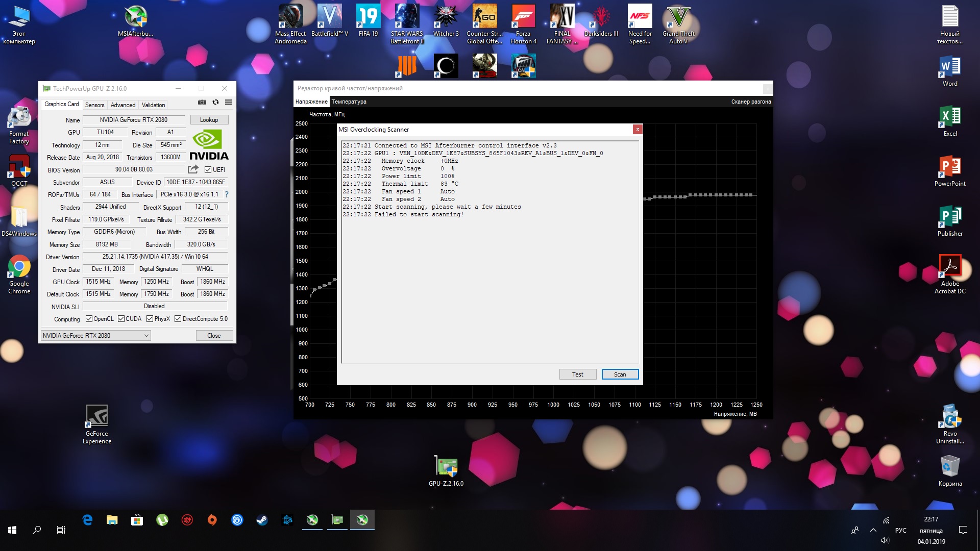Viewport: 980px width, 551px height.
Task: Click the Bus Interface question mark icon
Action: coord(227,194)
